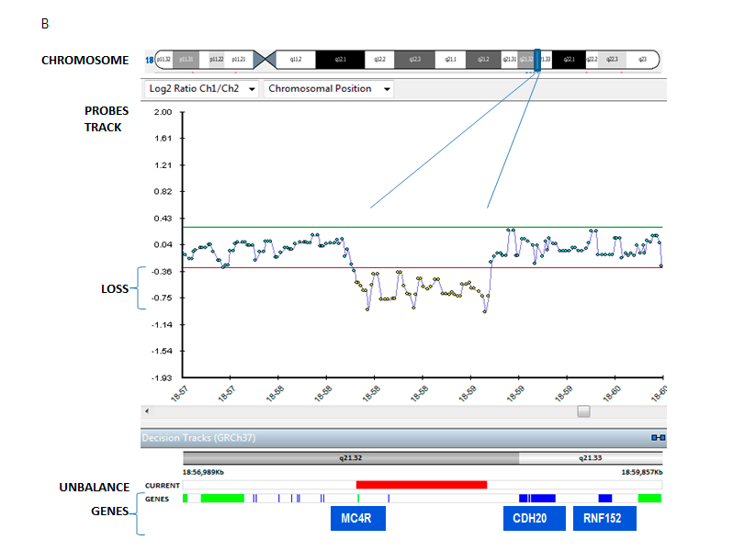The width and height of the screenshot is (756, 551).
Task: Open the Log2 Ratio Ch1/Ch2 dropdown
Action: pos(200,89)
